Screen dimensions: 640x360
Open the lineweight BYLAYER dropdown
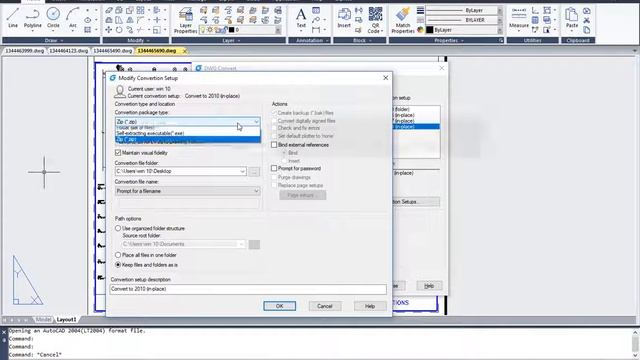point(500,20)
